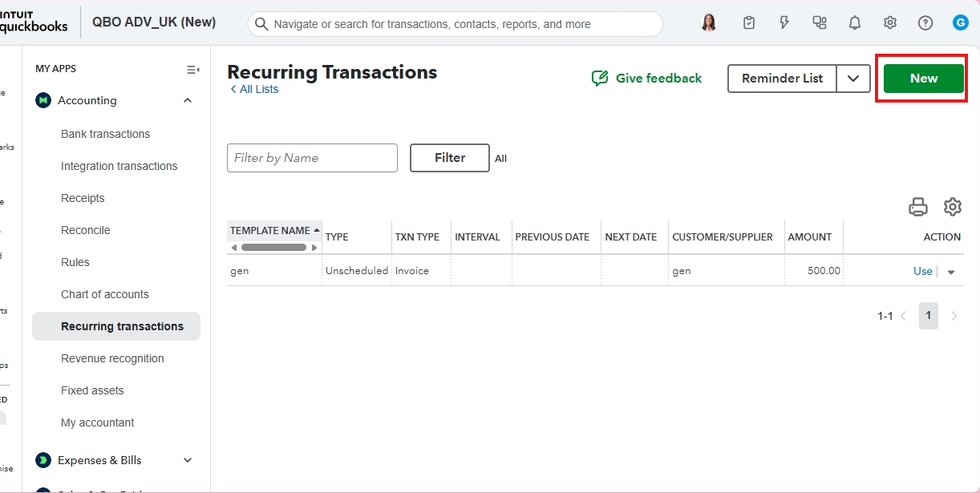Viewport: 980px width, 493px height.
Task: Open Revenue recognition
Action: coord(112,358)
